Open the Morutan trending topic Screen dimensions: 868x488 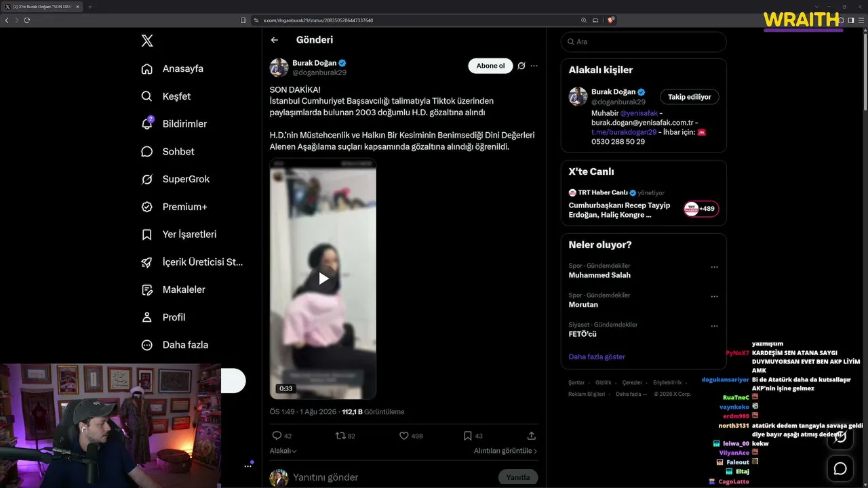pos(583,305)
